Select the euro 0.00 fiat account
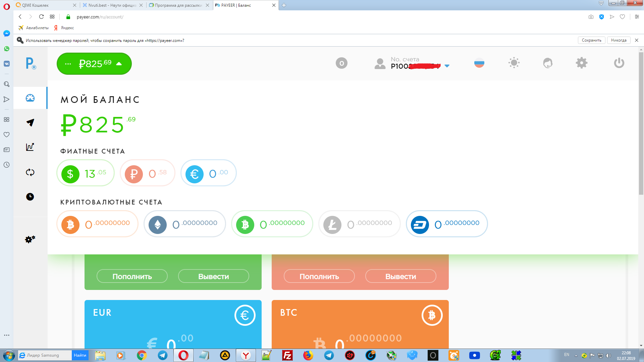The height and width of the screenshot is (362, 644). point(209,173)
